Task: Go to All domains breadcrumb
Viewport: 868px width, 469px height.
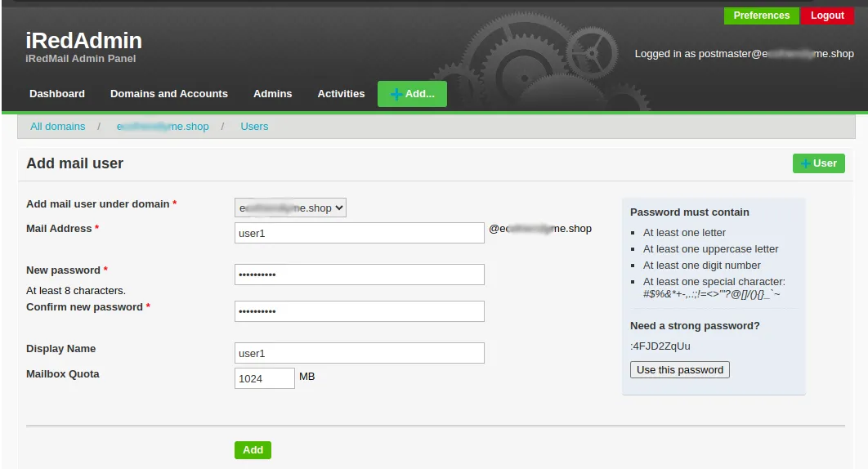Action: tap(57, 127)
